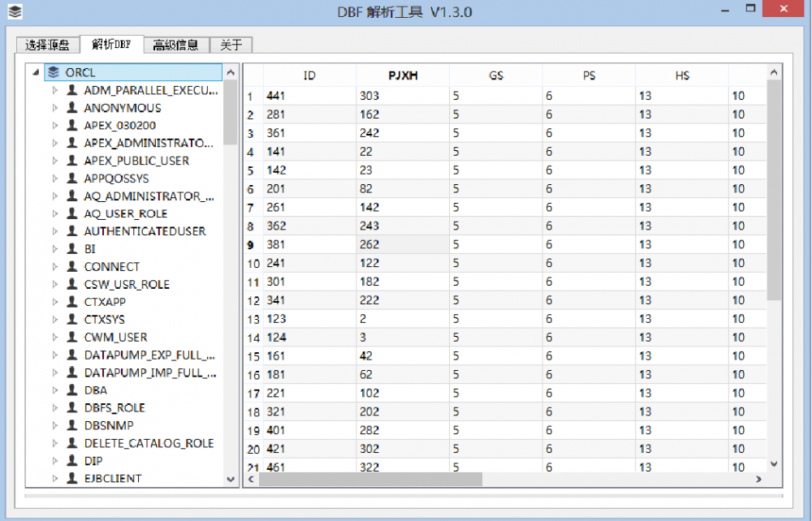Screen dimensions: 812x521
Task: Select PJXH cell with value 162
Action: 403,114
